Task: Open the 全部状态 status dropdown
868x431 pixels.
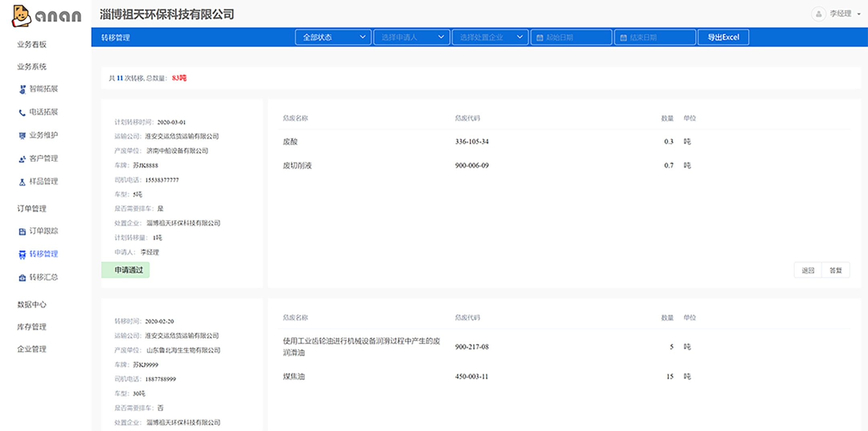Action: pos(333,37)
